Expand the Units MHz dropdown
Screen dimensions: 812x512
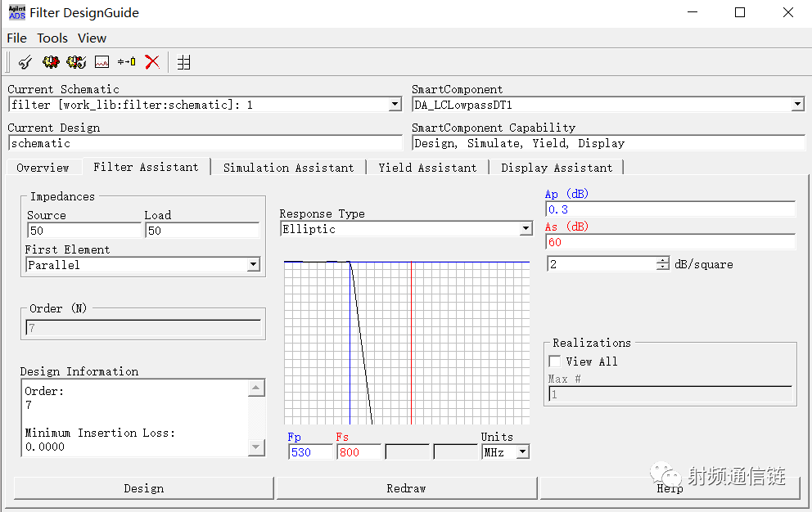[x=522, y=452]
